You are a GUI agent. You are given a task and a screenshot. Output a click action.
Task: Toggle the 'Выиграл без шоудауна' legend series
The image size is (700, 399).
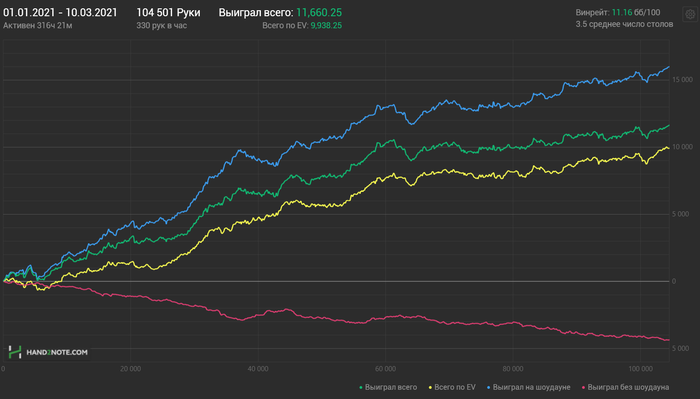tap(625, 387)
